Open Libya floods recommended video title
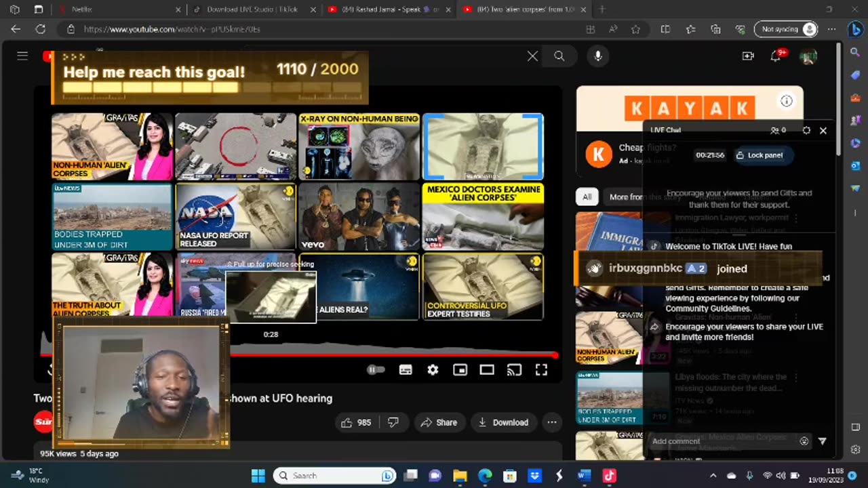Screen dimensions: 868x488 pyautogui.click(x=731, y=382)
